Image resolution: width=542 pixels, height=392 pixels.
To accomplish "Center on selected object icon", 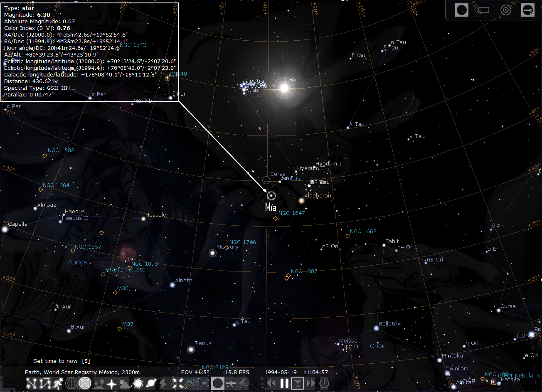I will click(x=177, y=383).
